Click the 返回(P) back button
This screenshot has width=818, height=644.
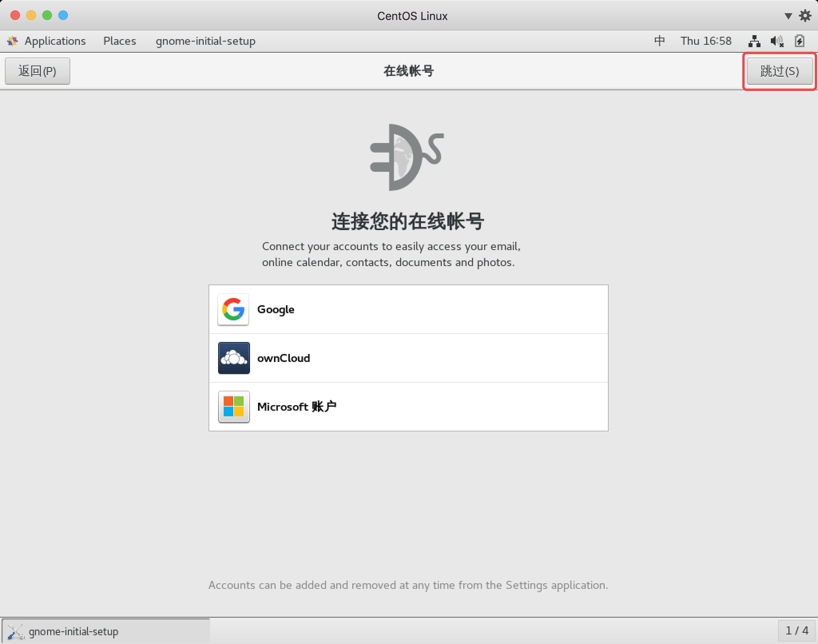click(37, 70)
